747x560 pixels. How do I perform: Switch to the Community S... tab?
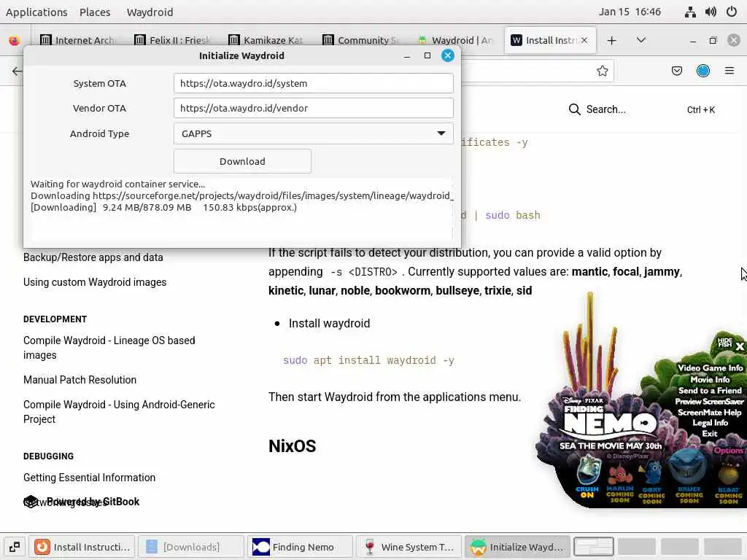tap(361, 41)
